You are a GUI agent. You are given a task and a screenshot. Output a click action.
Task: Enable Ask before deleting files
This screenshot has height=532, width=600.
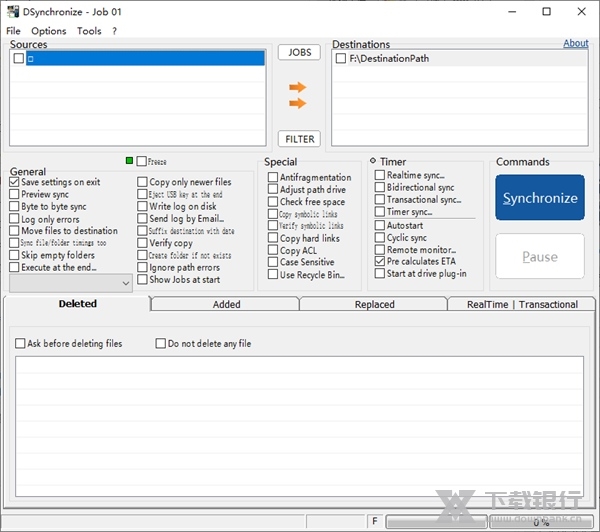pos(21,344)
